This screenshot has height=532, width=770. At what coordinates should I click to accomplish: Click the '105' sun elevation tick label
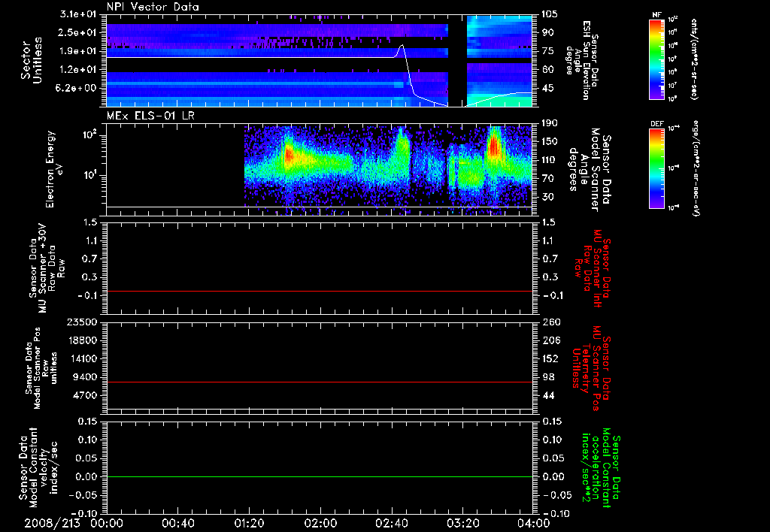coord(550,14)
